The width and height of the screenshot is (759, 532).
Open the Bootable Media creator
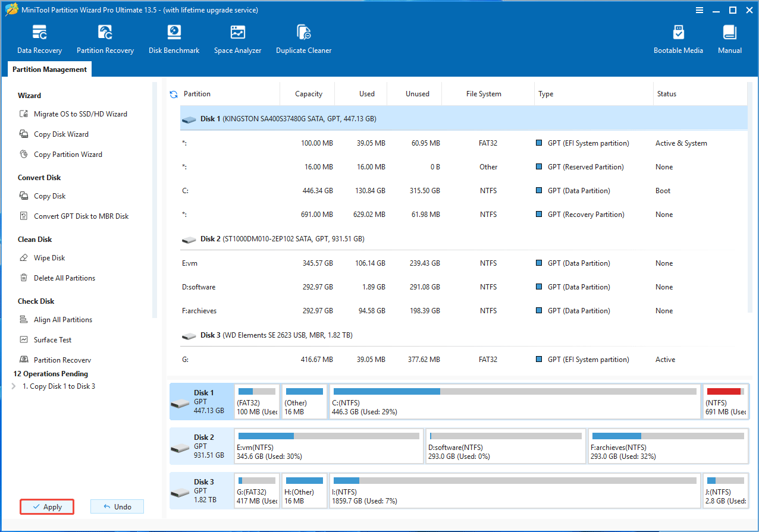coord(678,38)
